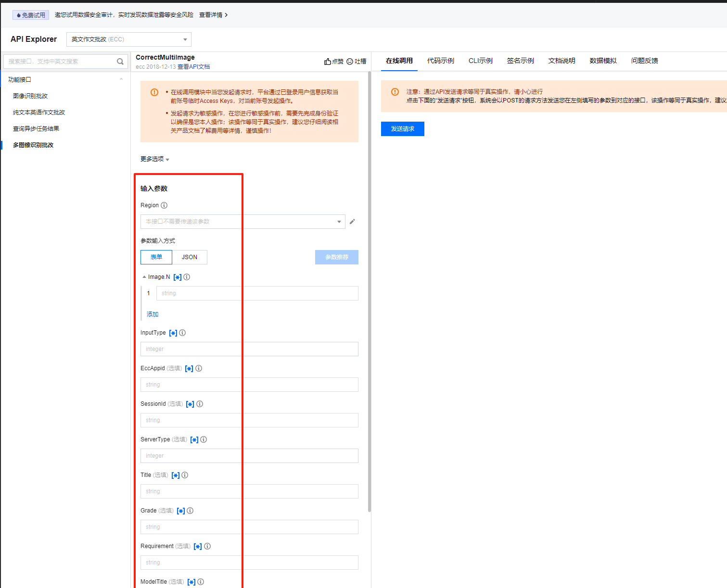The width and height of the screenshot is (727, 588).
Task: Open the 查看API文档 link
Action: [194, 67]
